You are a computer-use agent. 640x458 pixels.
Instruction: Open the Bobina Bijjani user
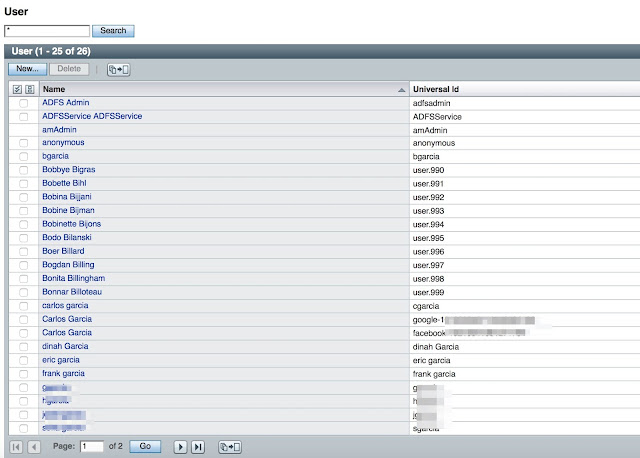click(67, 197)
